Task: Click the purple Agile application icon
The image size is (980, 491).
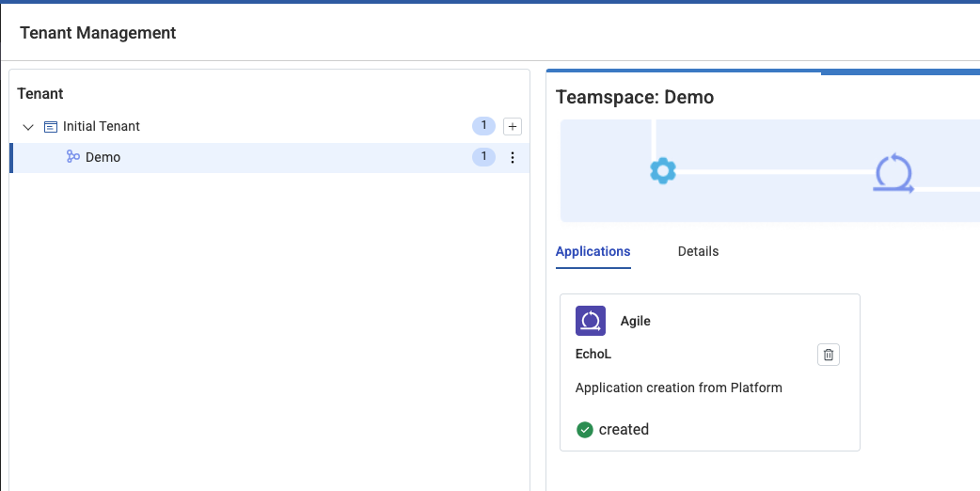Action: point(591,321)
